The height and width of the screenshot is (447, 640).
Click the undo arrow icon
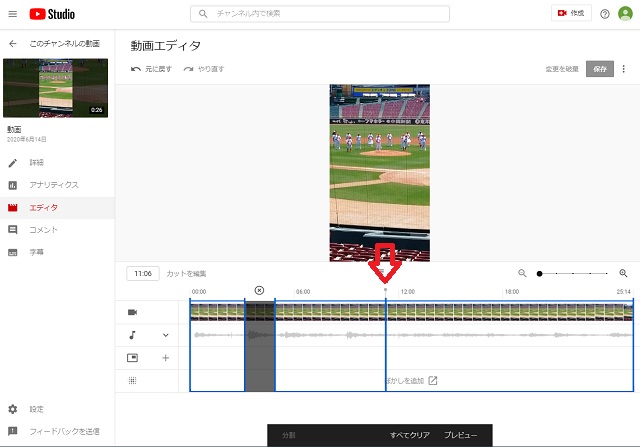(x=136, y=69)
